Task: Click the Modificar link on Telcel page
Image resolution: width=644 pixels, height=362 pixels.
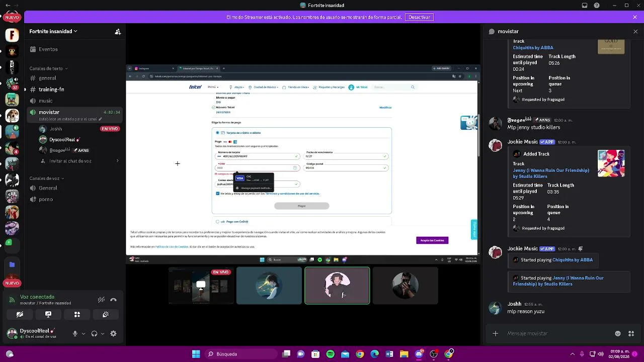Action: point(385,108)
